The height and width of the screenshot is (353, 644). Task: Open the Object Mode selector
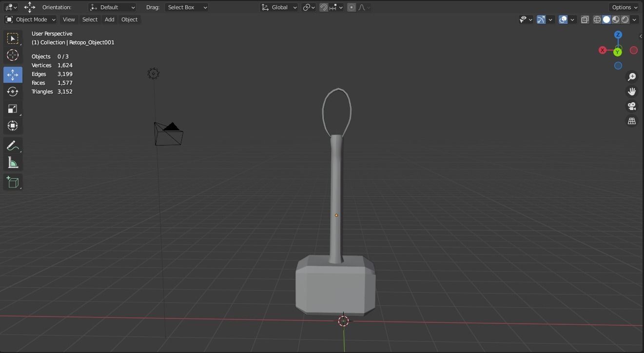click(x=30, y=19)
